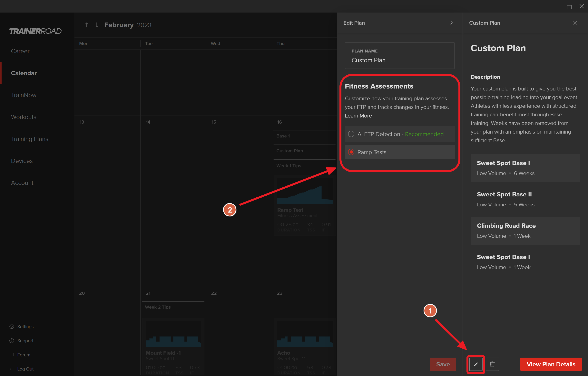Go to next month with down arrow
The image size is (588, 376).
pos(97,25)
